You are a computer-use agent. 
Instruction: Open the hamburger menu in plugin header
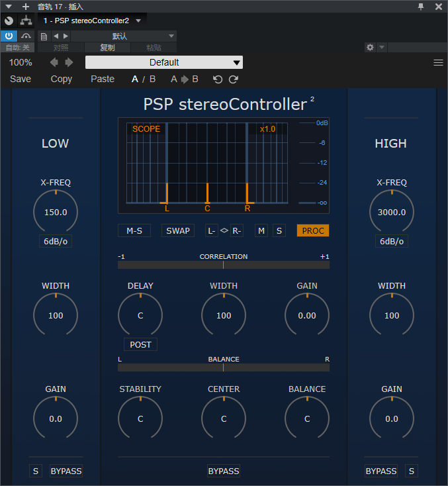(438, 63)
